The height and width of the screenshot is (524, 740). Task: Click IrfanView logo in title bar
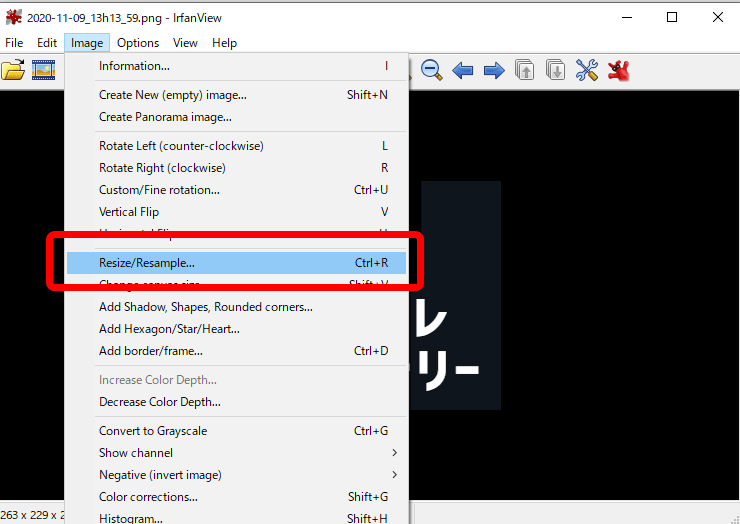14,17
